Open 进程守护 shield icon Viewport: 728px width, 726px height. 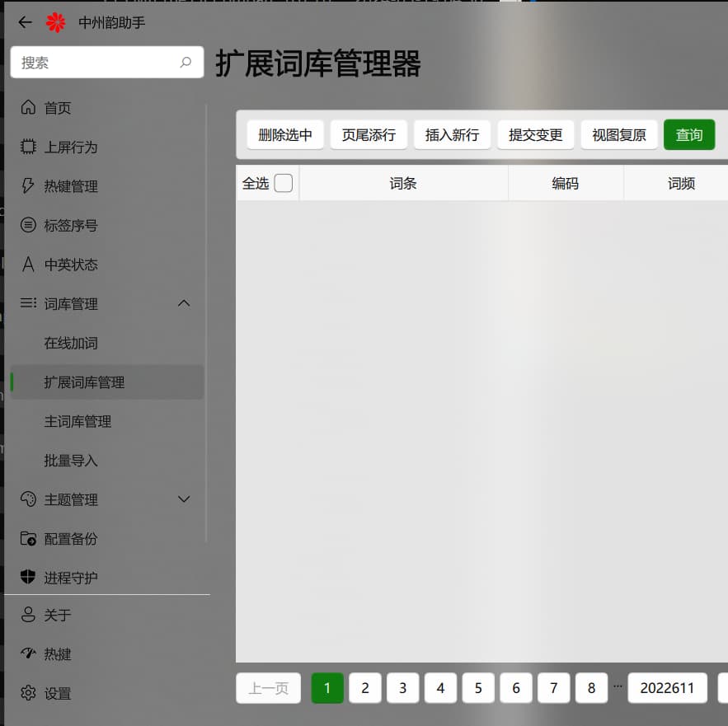(x=28, y=578)
